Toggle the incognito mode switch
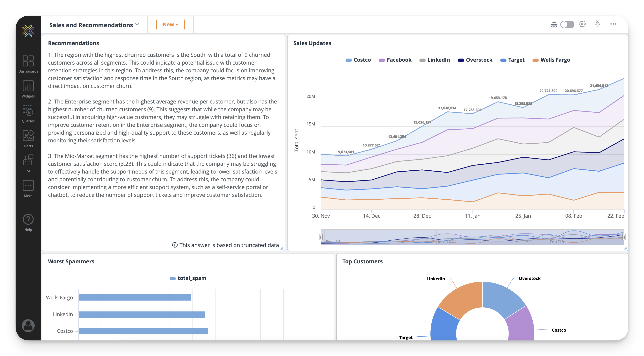 567,24
